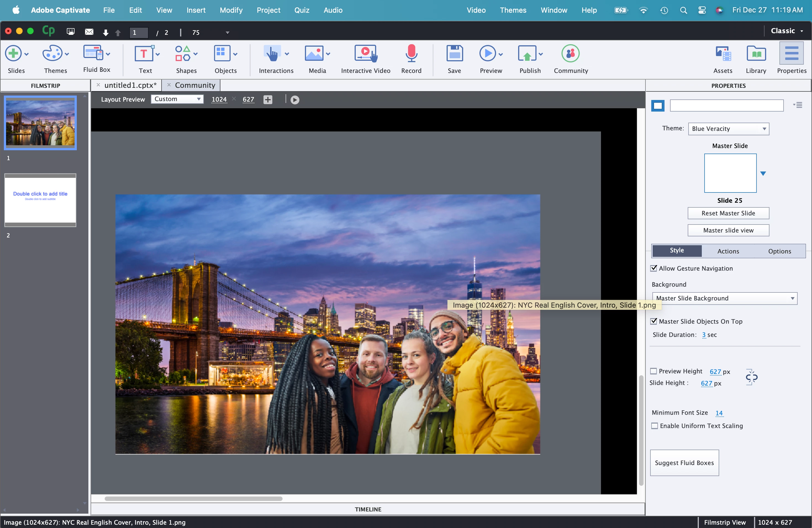
Task: Click the Suggest Fluid Boxes button
Action: 684,463
